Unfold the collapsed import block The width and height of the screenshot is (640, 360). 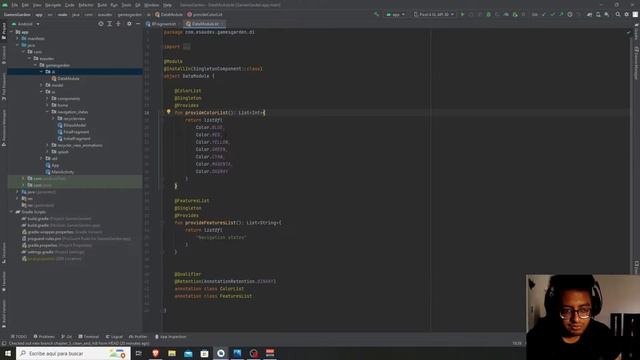point(187,47)
